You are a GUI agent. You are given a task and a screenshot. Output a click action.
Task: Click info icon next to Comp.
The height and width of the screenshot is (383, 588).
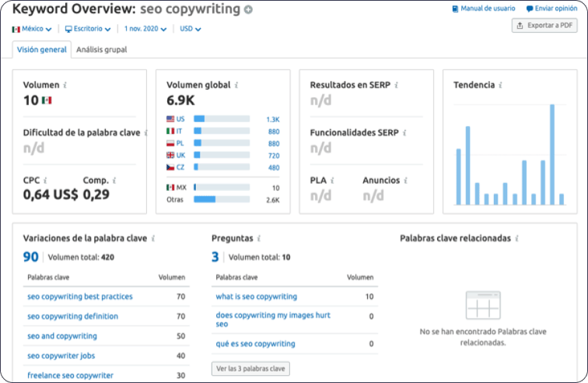tap(114, 181)
